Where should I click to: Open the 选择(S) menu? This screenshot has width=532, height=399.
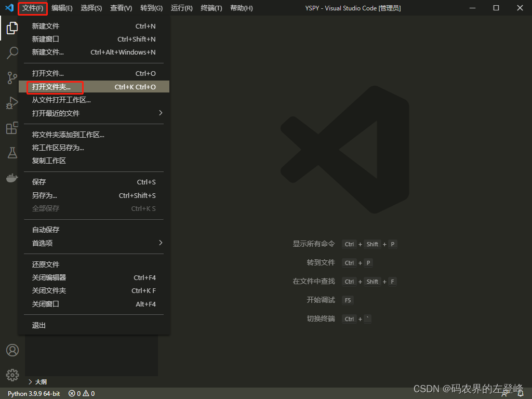(91, 8)
